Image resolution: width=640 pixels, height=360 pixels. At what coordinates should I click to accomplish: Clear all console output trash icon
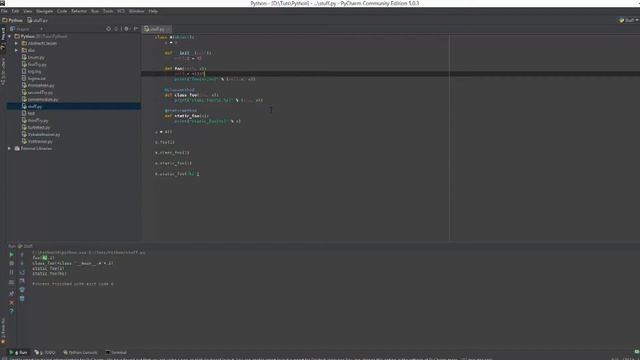tap(22, 299)
